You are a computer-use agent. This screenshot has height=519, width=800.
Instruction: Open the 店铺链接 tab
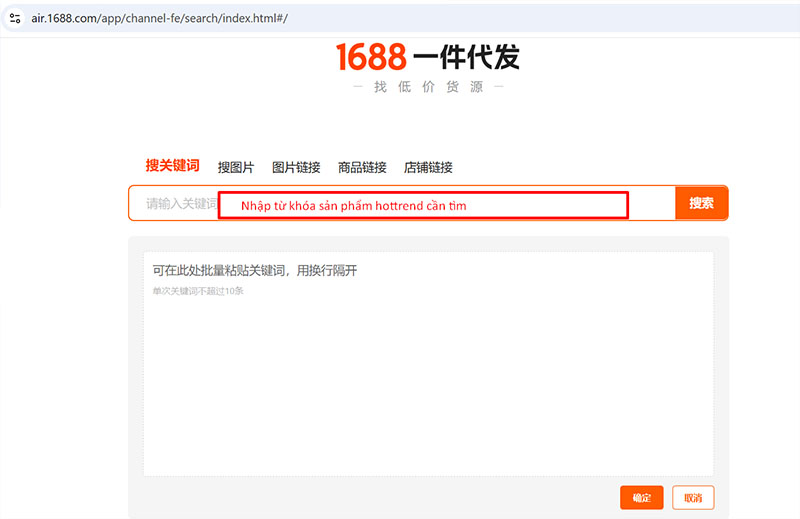click(428, 167)
